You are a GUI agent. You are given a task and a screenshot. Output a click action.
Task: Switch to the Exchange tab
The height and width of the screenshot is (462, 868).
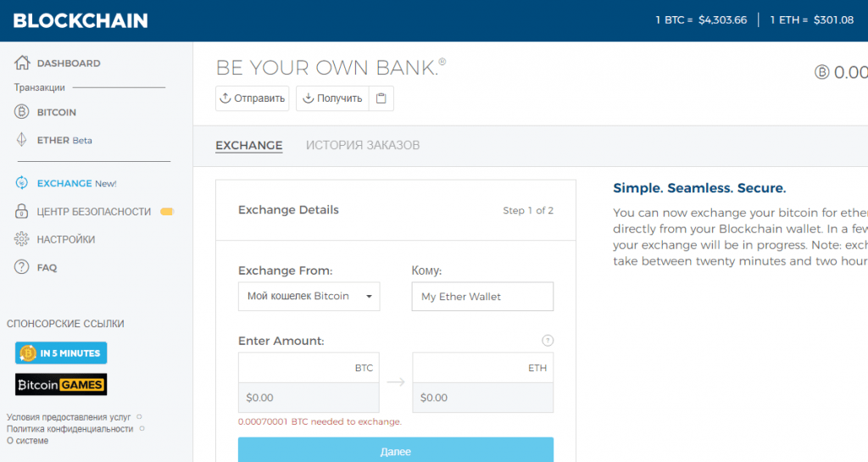[248, 145]
